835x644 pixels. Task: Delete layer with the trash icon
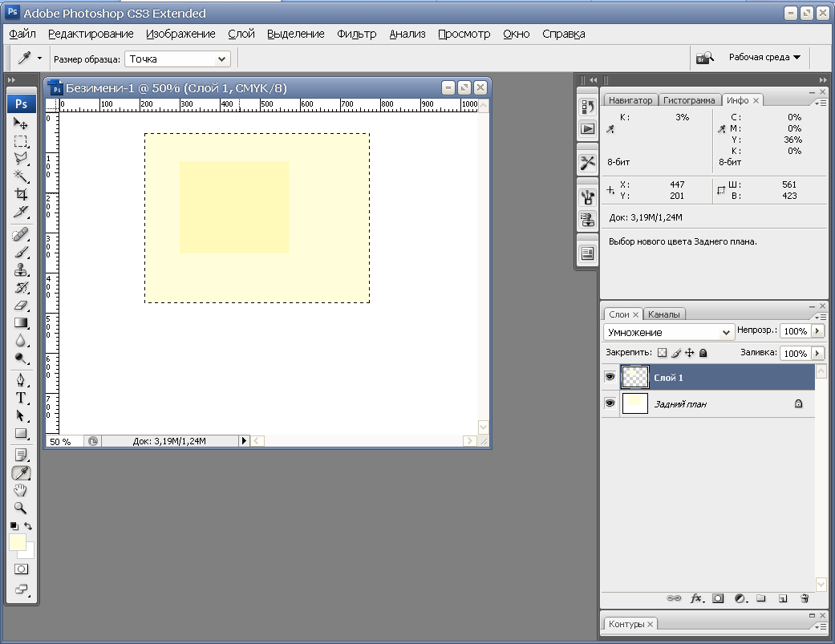[x=805, y=598]
